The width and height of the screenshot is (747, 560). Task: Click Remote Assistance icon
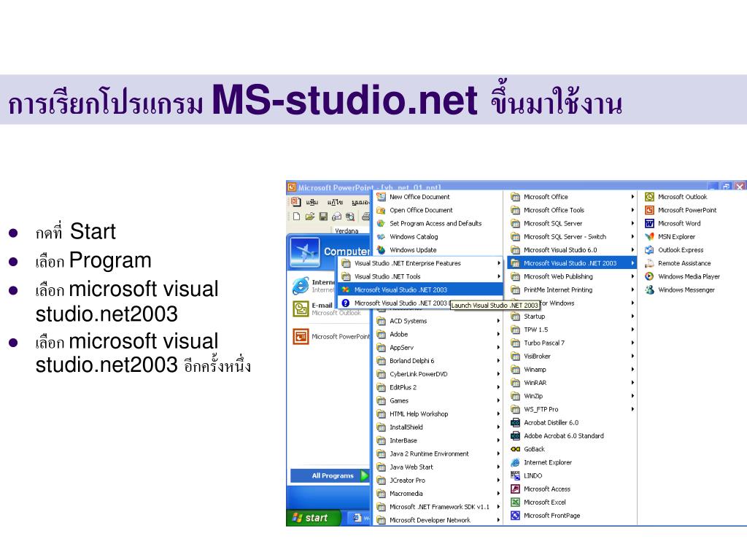[x=649, y=262]
